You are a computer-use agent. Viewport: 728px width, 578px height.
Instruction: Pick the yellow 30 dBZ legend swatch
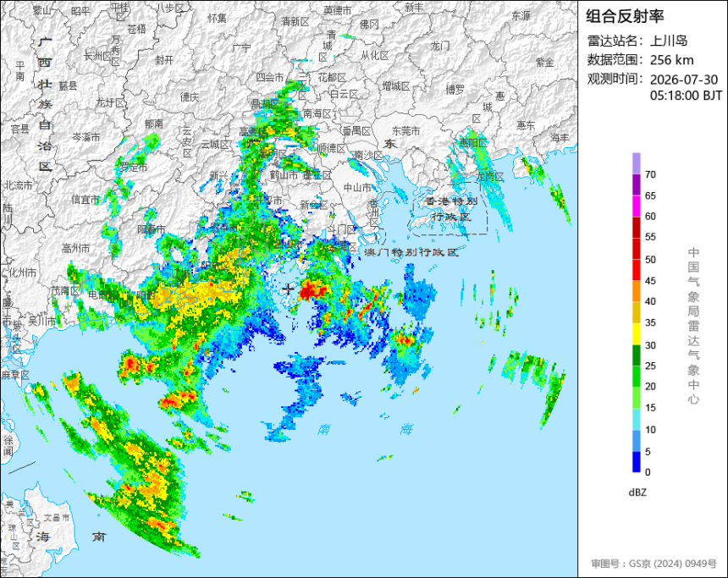[636, 333]
